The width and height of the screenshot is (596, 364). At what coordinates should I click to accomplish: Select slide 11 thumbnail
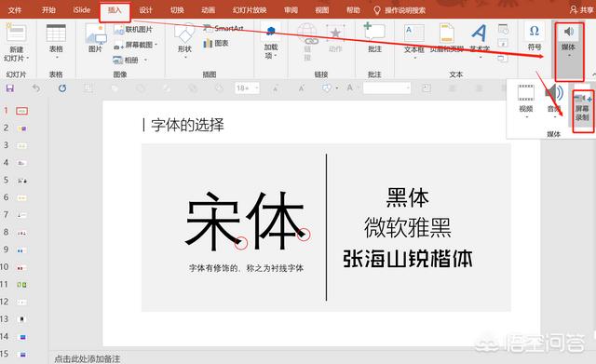pyautogui.click(x=21, y=285)
